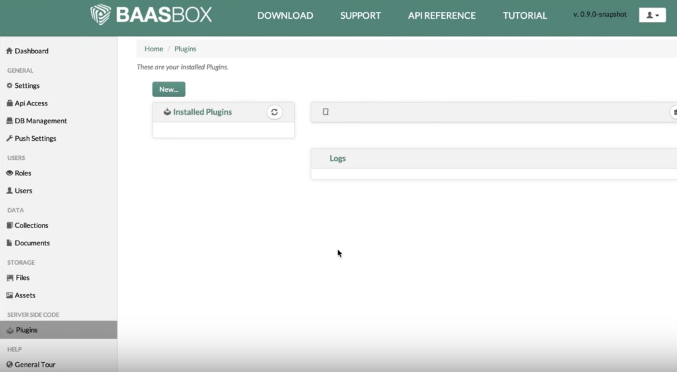
Task: Click the Assets picture icon
Action: point(9,295)
